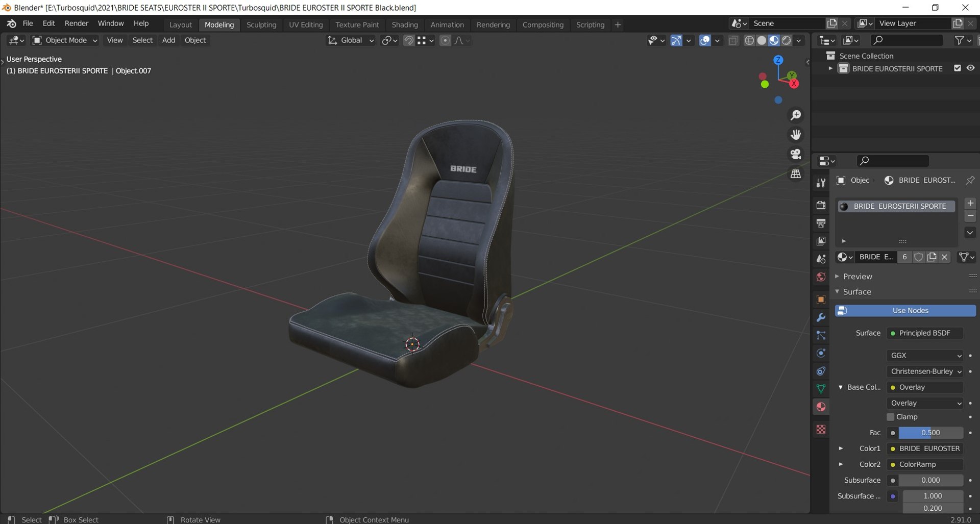
Task: Open the Particles properties tab
Action: (x=821, y=335)
